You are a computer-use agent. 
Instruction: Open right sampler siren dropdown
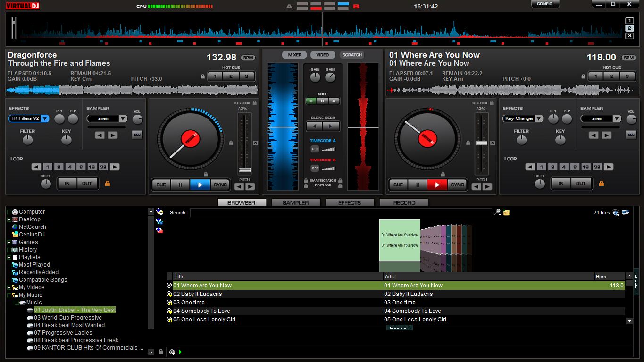(617, 118)
